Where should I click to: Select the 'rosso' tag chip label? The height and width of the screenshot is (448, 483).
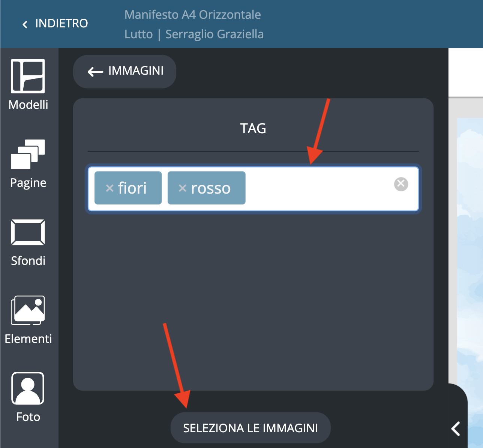211,188
